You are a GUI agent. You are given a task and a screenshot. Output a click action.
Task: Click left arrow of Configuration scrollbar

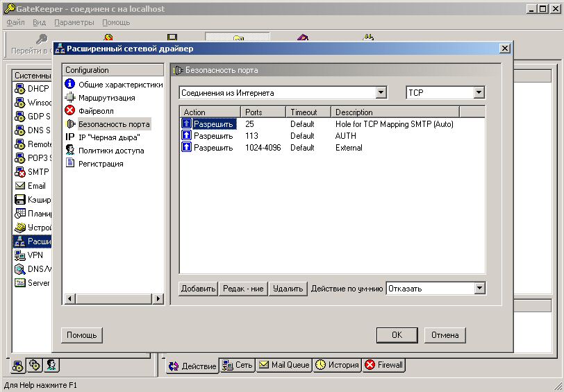pyautogui.click(x=69, y=298)
